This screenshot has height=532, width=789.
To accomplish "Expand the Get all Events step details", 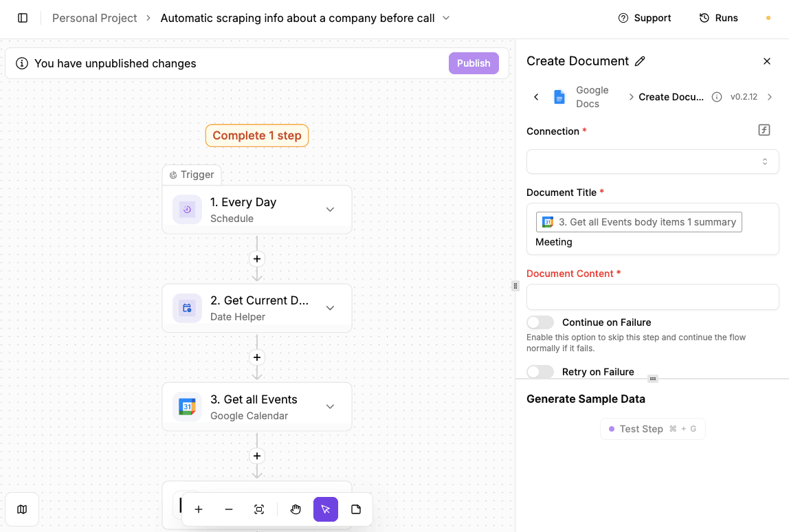I will pyautogui.click(x=330, y=406).
